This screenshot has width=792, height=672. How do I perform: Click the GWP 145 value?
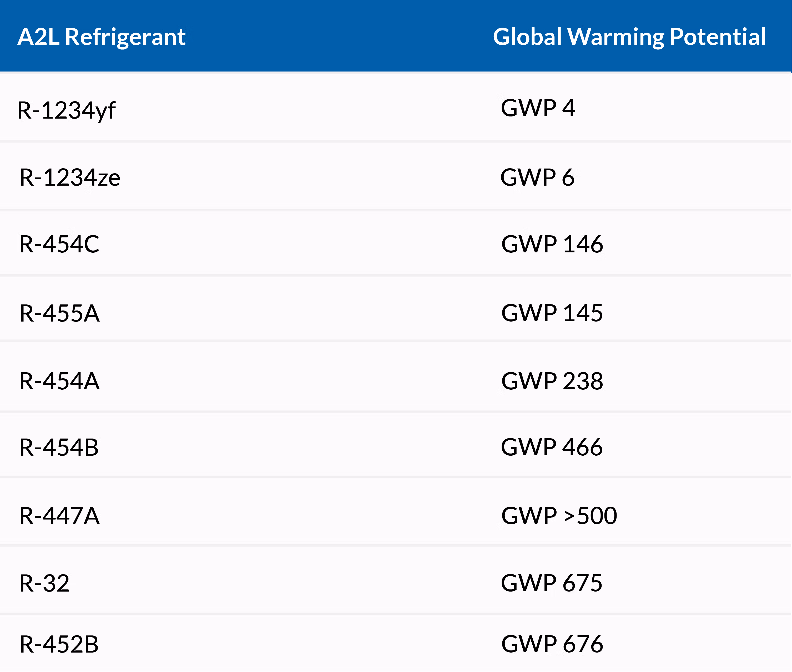pyautogui.click(x=552, y=313)
